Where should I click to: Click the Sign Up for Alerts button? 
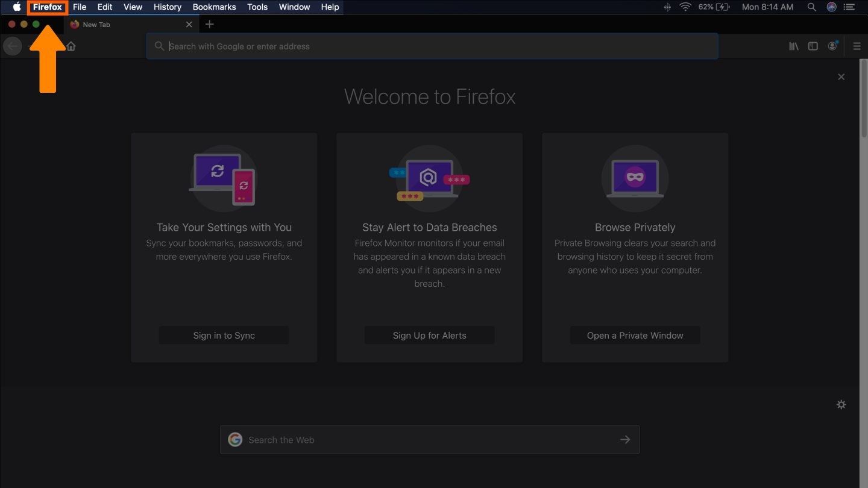[430, 336]
